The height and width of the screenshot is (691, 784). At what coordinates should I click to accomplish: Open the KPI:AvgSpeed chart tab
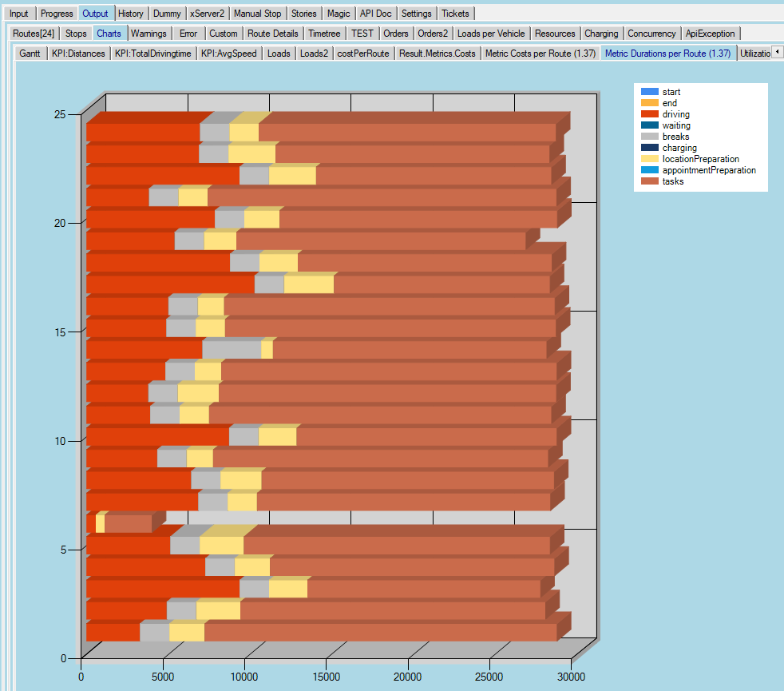228,54
